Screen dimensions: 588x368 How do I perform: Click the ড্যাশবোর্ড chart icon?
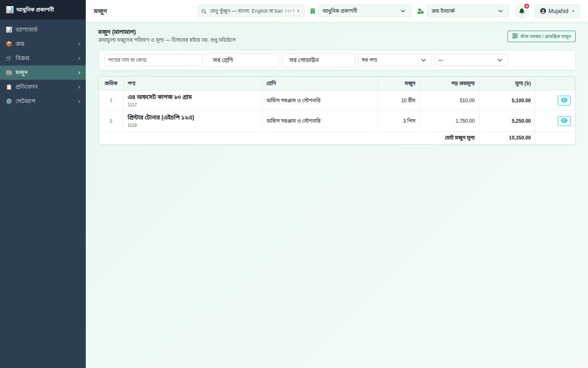(x=9, y=29)
